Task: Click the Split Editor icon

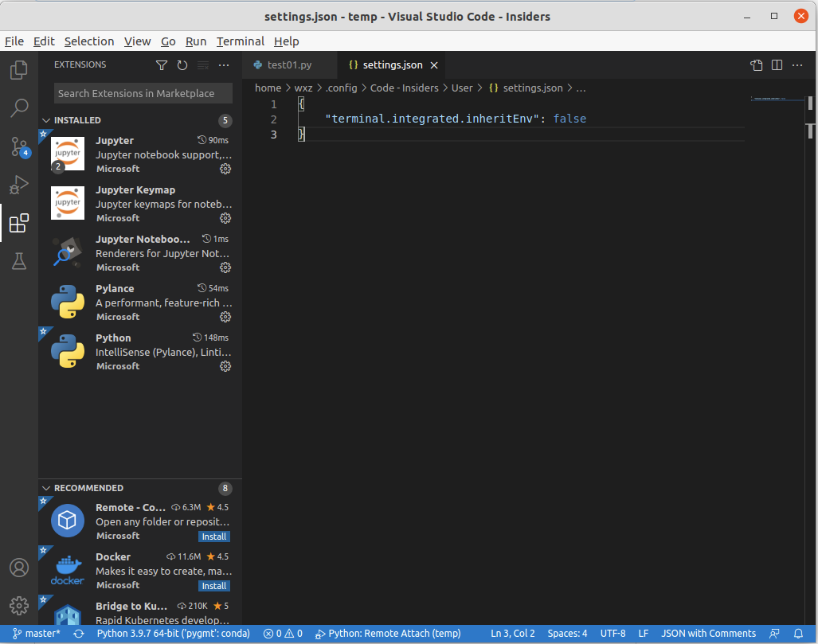Action: click(776, 64)
